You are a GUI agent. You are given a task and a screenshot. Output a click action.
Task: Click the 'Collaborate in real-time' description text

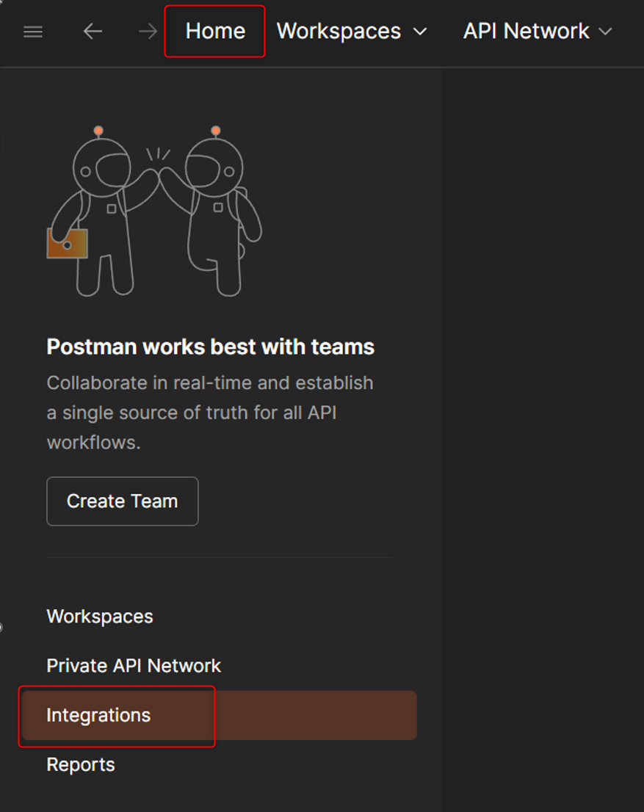tap(210, 413)
